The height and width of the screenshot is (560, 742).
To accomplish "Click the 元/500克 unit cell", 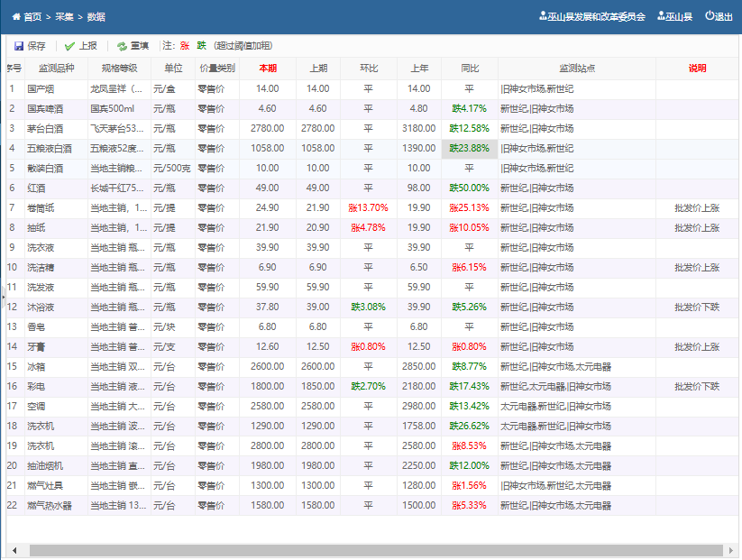I will (173, 169).
